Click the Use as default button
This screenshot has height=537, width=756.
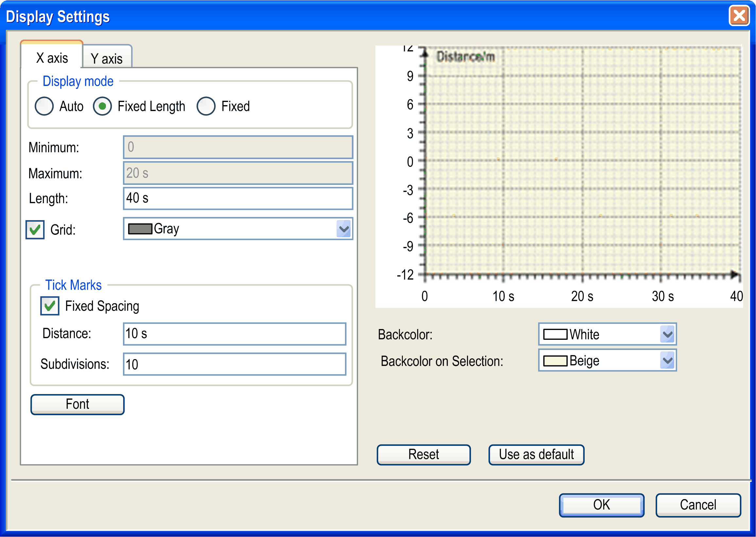pyautogui.click(x=536, y=455)
